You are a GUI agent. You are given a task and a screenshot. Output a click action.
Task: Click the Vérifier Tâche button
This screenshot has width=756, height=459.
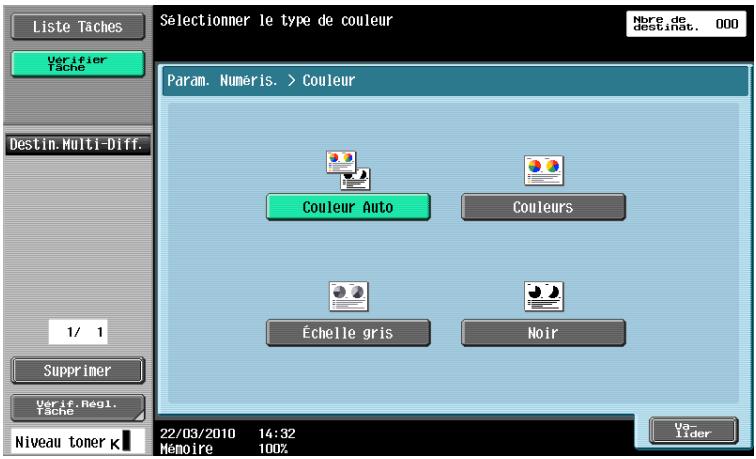pyautogui.click(x=78, y=64)
